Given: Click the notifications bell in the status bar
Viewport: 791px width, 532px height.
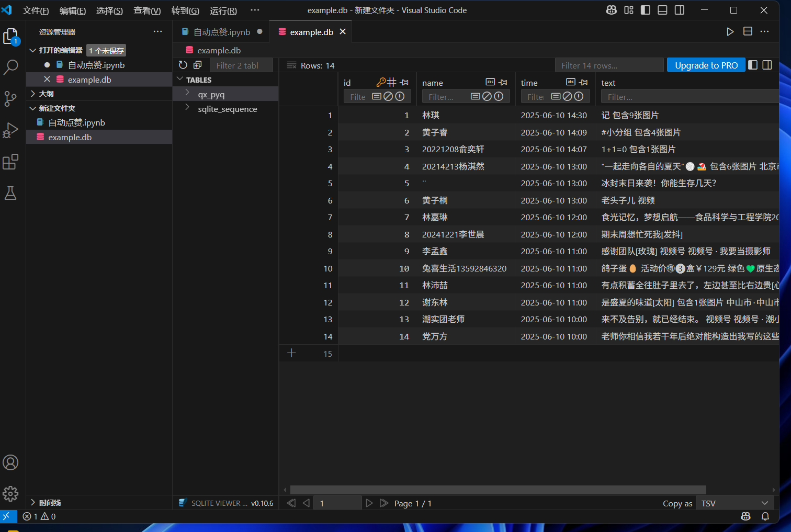Looking at the screenshot, I should point(765,516).
